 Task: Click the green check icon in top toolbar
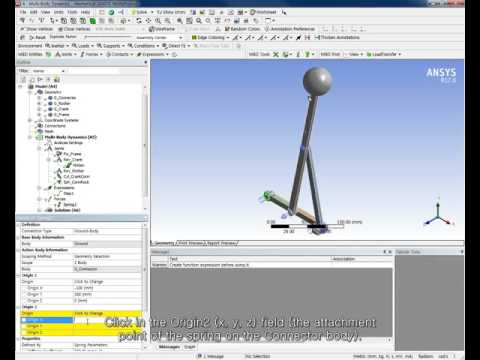(x=111, y=12)
